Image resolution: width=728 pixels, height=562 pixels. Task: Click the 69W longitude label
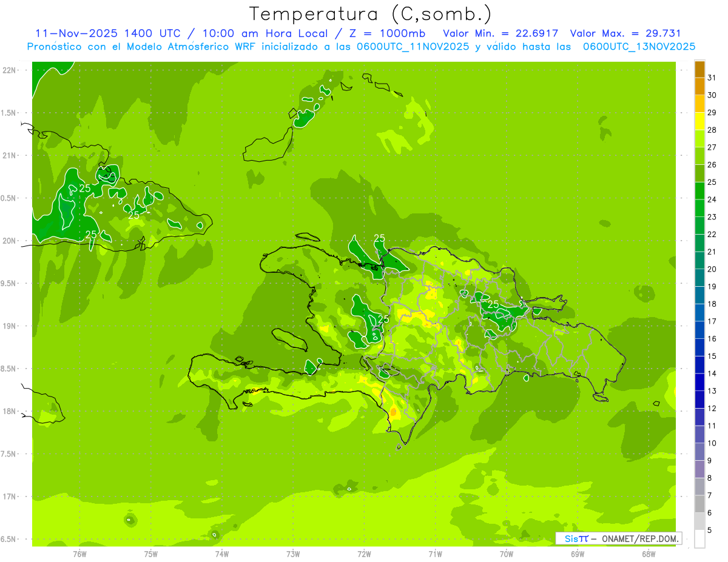578,554
